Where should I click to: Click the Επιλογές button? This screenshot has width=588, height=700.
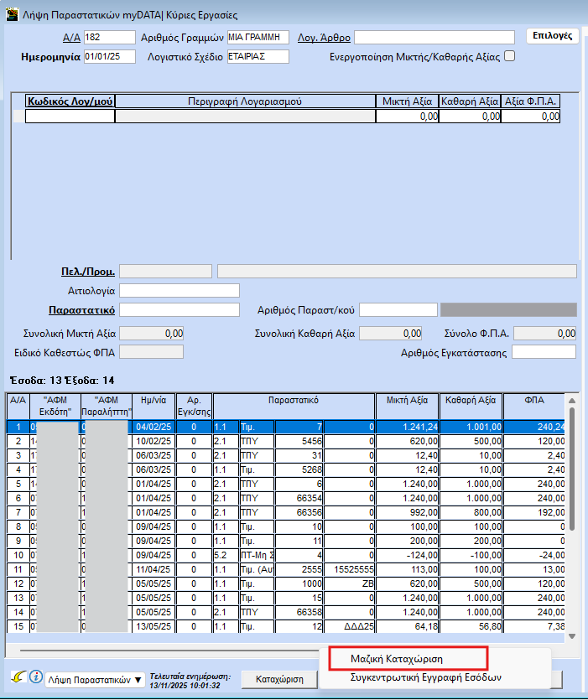tap(553, 36)
